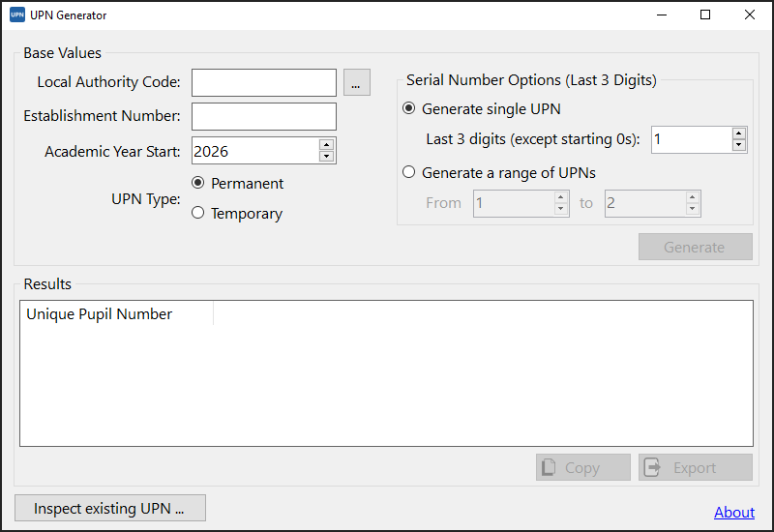The image size is (774, 532).
Task: Click the Copy button
Action: (583, 467)
